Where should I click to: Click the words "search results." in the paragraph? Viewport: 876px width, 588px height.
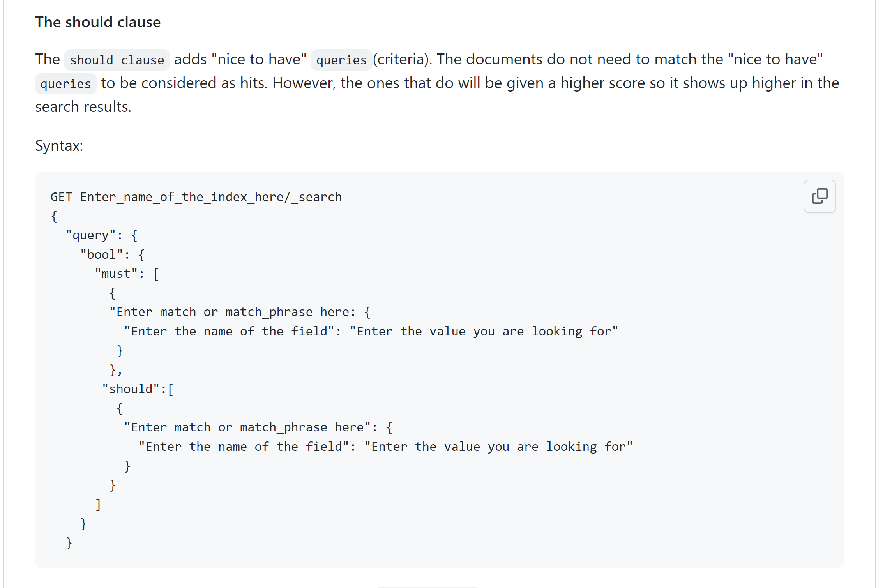tap(83, 107)
